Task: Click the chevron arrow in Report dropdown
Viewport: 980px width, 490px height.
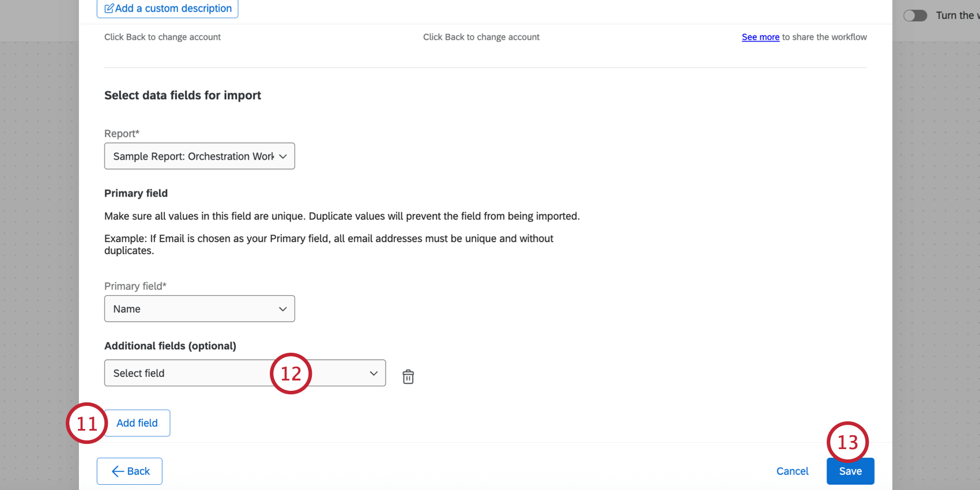Action: pyautogui.click(x=283, y=156)
